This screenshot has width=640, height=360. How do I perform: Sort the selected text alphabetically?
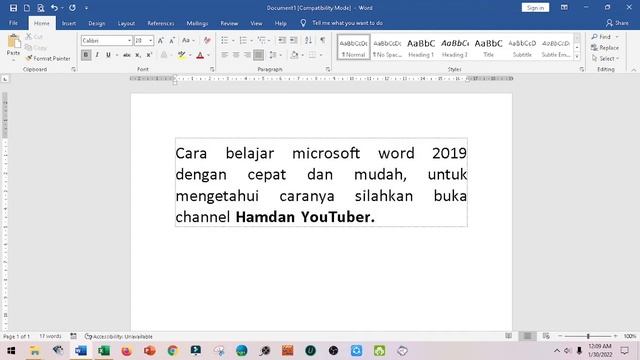point(308,40)
